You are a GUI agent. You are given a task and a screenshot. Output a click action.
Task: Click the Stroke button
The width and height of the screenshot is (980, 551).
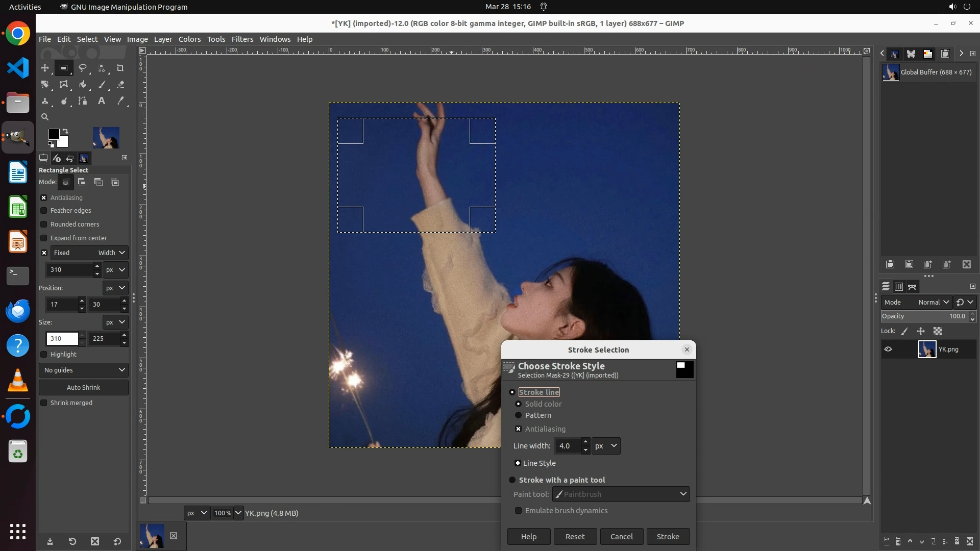[668, 537]
